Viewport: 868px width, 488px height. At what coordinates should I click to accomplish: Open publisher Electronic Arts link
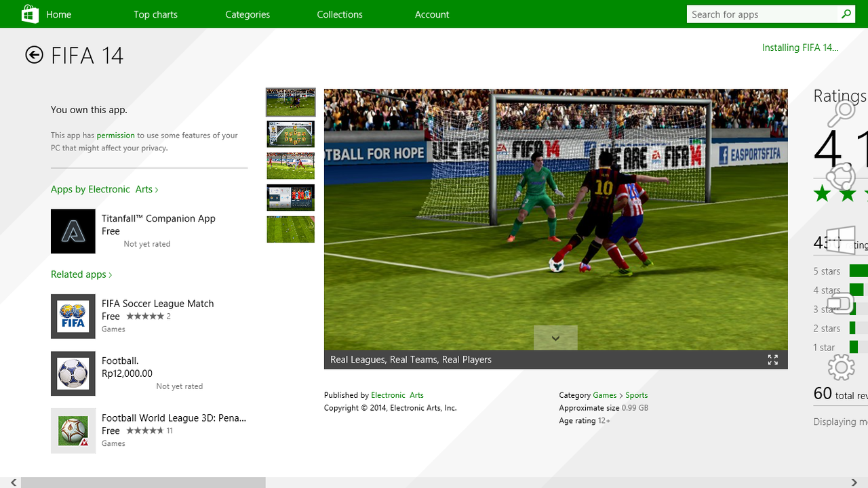click(x=397, y=395)
